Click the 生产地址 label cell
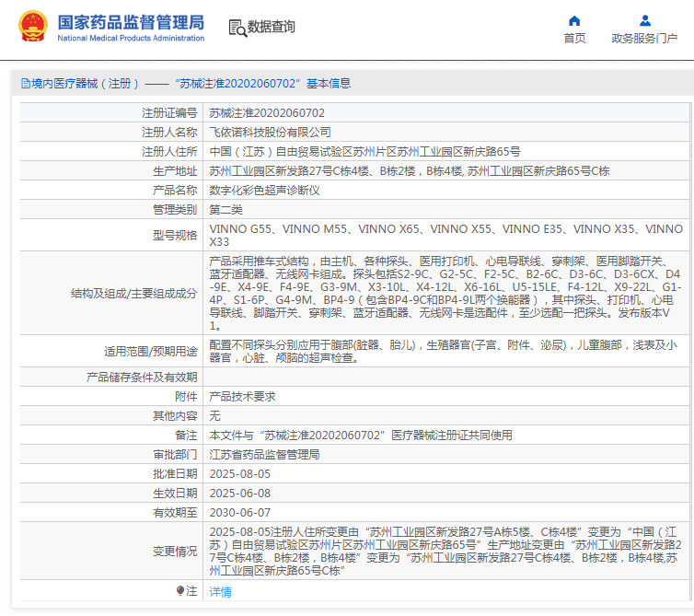Screen dimensions: 694x616 tap(111, 171)
